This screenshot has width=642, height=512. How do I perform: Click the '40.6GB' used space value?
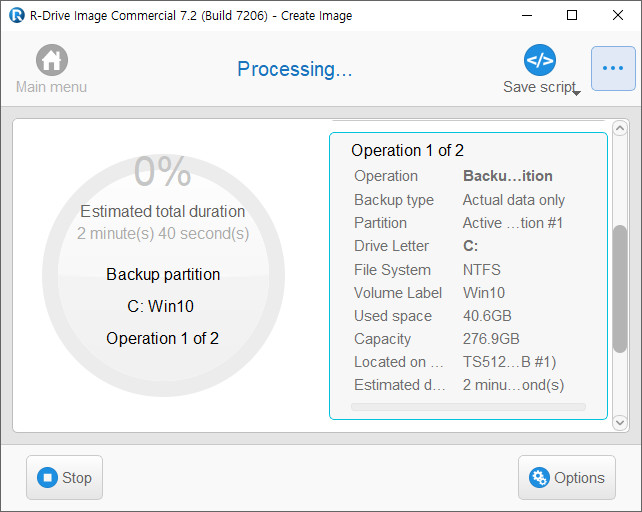pos(487,316)
